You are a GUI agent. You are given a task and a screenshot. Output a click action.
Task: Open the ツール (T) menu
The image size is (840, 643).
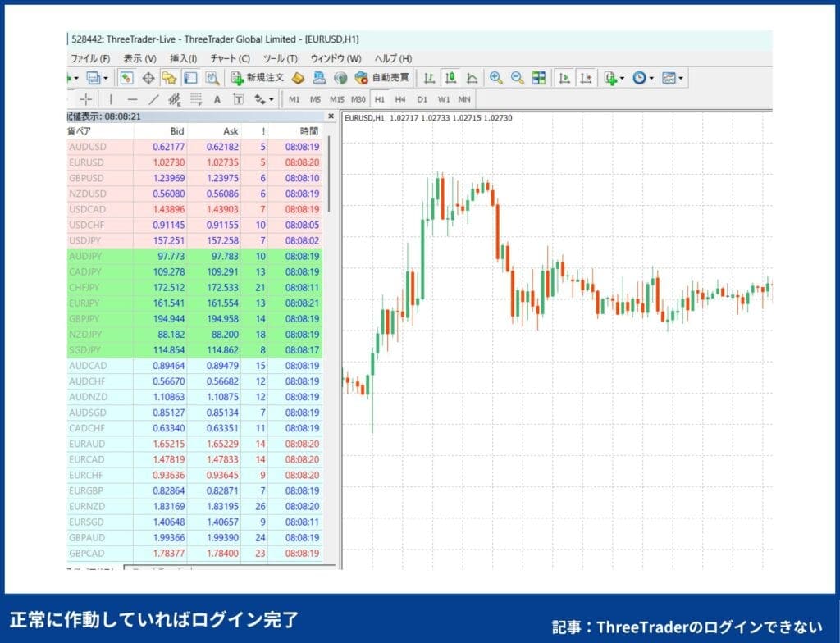click(x=281, y=58)
